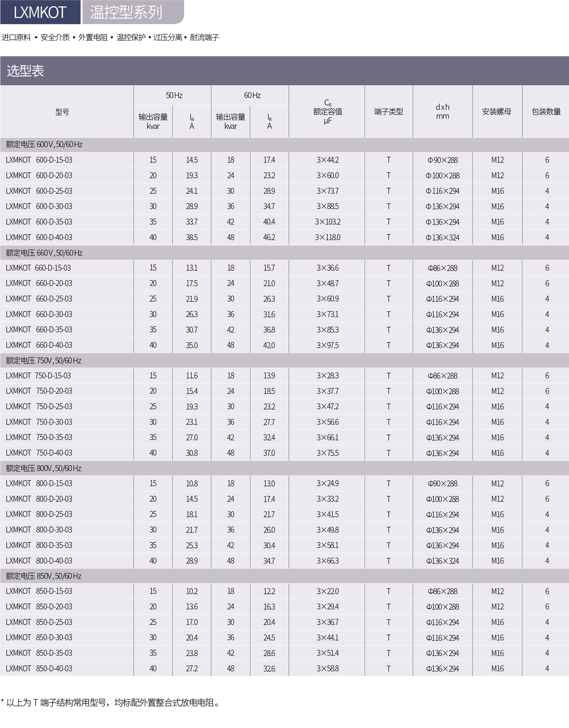
Task: Click the 额定电压 750V, 50/60Hz group row
Action: pyautogui.click(x=44, y=361)
